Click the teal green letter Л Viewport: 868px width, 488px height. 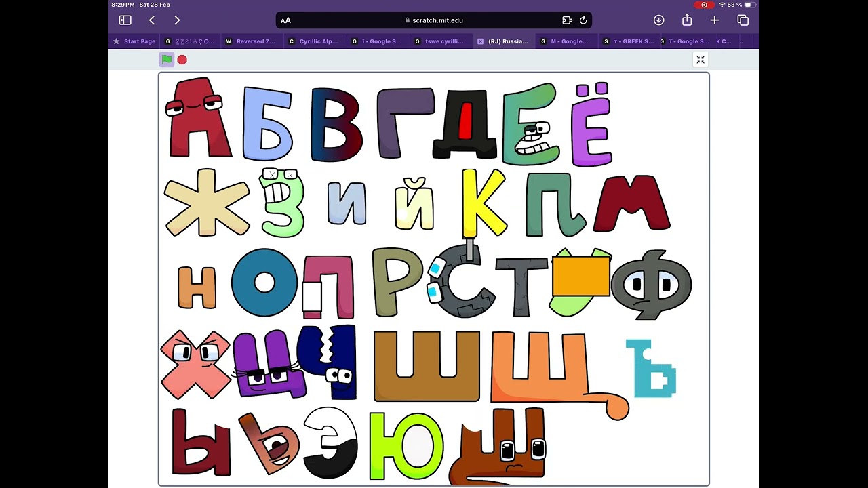pos(555,204)
